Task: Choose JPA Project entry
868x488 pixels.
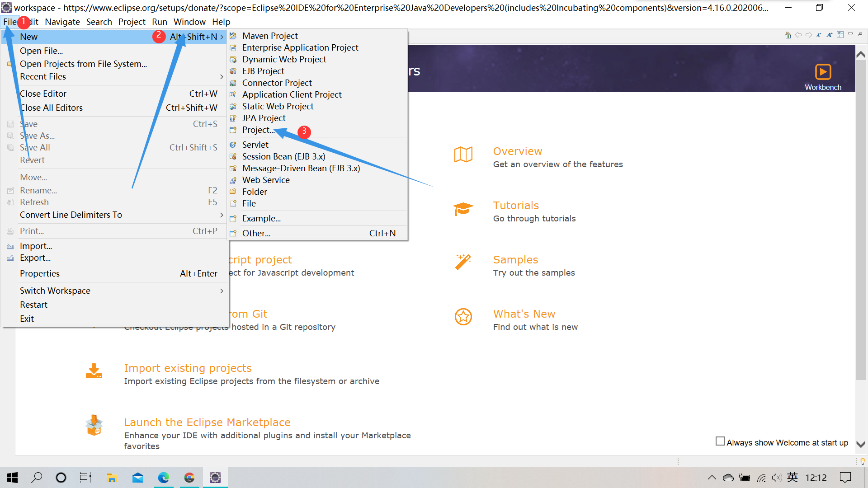Action: click(x=264, y=118)
